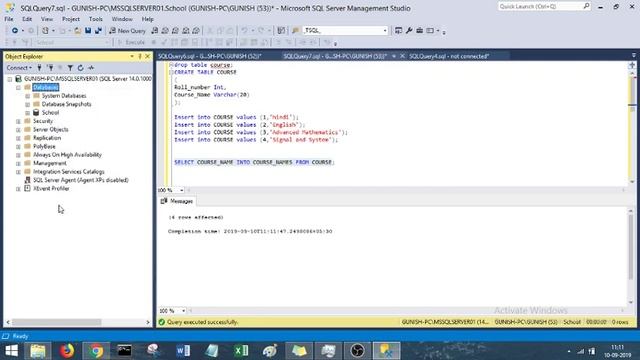The image size is (640, 360).
Task: Click the Find in Files folder icon
Action: pos(296,31)
